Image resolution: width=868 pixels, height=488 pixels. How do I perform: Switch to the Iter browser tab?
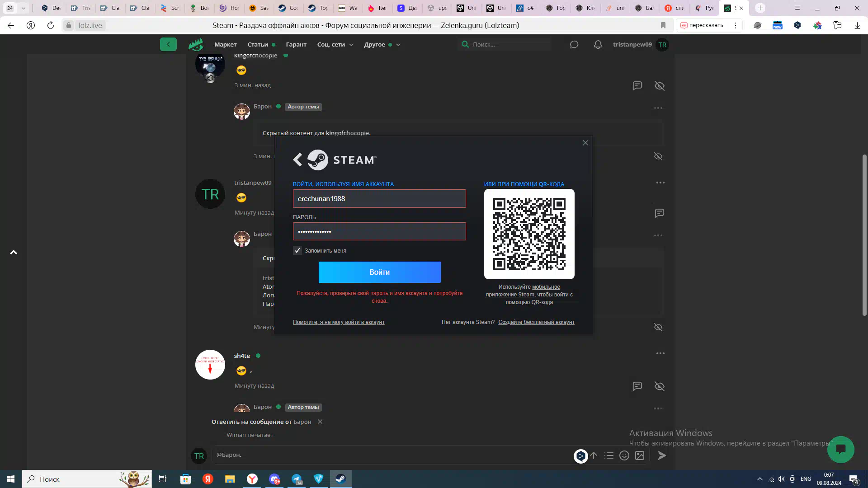[x=377, y=8]
